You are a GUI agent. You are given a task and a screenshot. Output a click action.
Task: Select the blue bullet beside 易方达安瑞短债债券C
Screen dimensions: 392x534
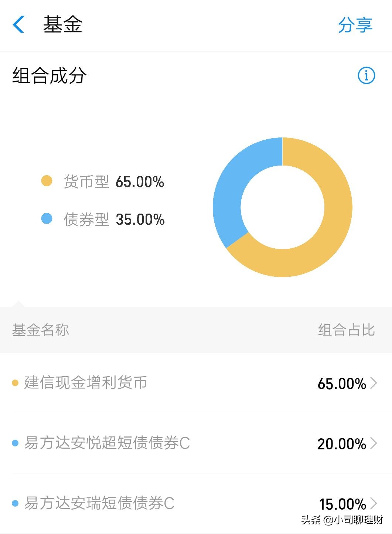pos(15,503)
